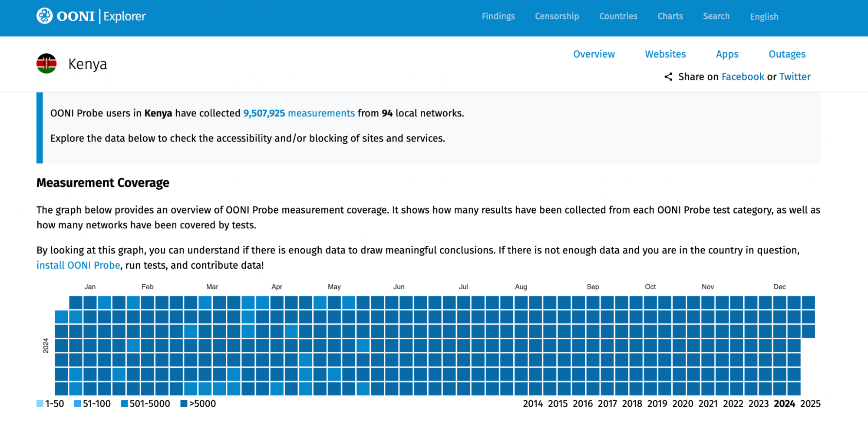Select year 2023 in coverage graph
Image resolution: width=868 pixels, height=432 pixels.
(758, 404)
